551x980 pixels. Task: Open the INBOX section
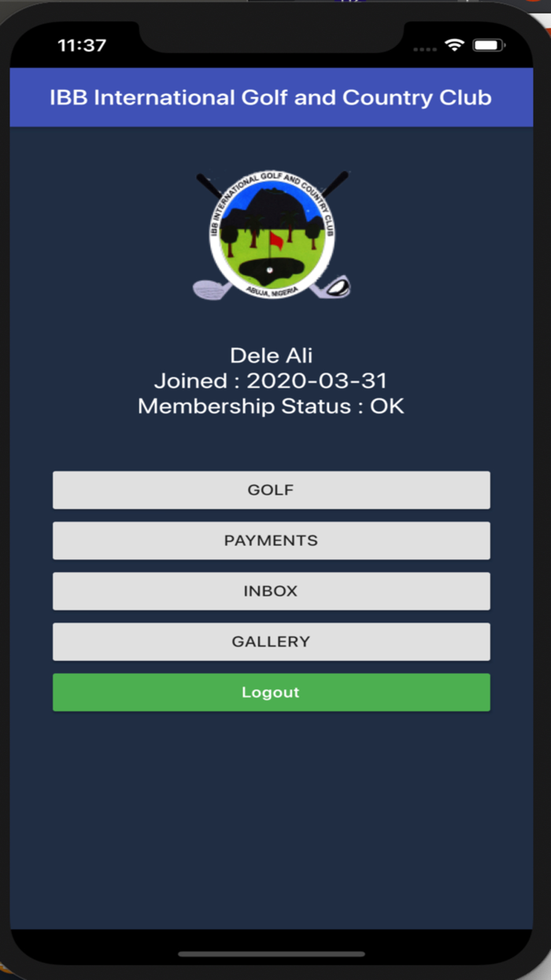coord(271,591)
